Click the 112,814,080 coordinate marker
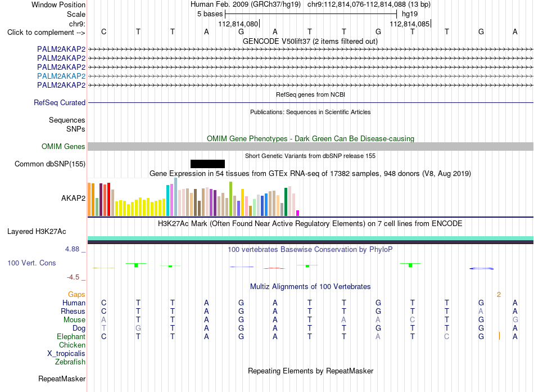The width and height of the screenshot is (534, 392). point(238,24)
